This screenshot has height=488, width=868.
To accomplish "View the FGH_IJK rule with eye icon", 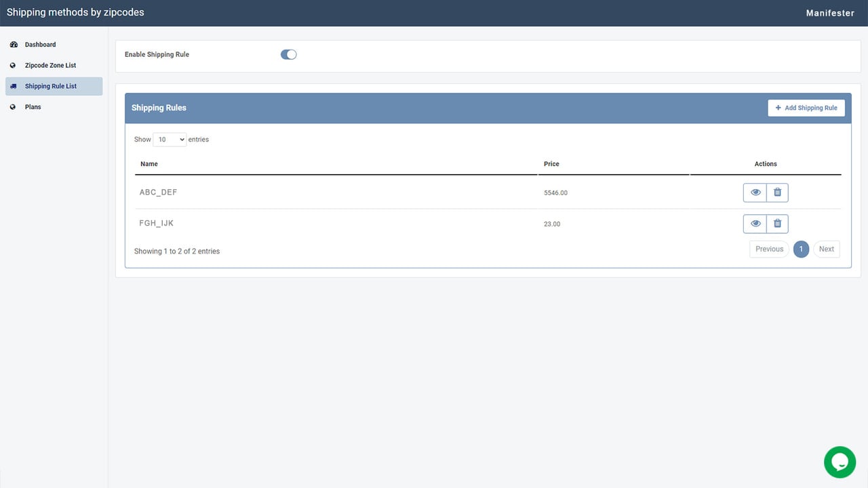I will tap(755, 224).
